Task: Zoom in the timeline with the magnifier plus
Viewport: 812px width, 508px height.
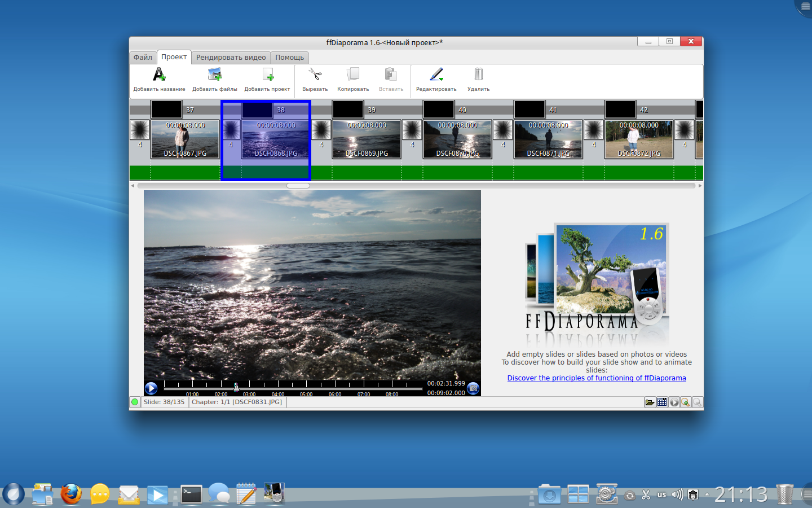Action: point(686,402)
